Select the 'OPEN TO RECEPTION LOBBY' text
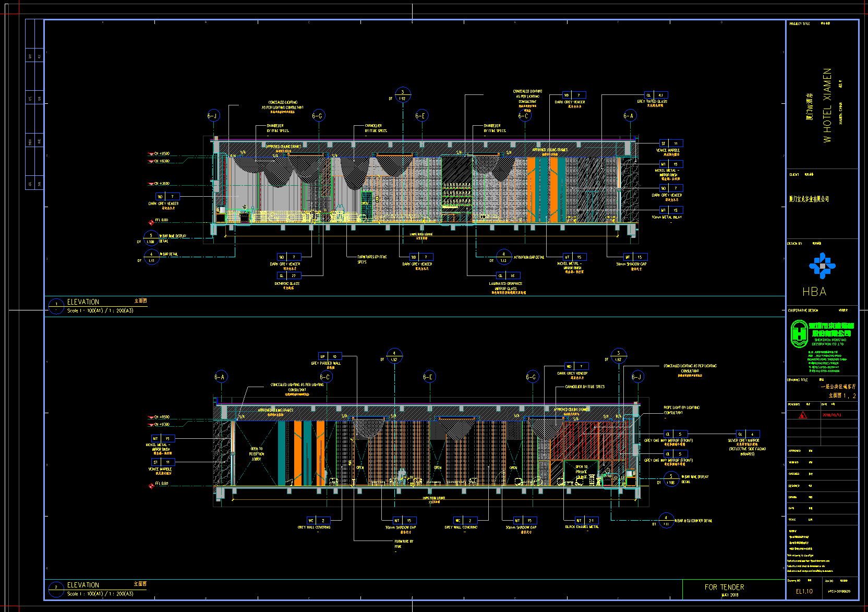868x612 pixels. pyautogui.click(x=257, y=454)
